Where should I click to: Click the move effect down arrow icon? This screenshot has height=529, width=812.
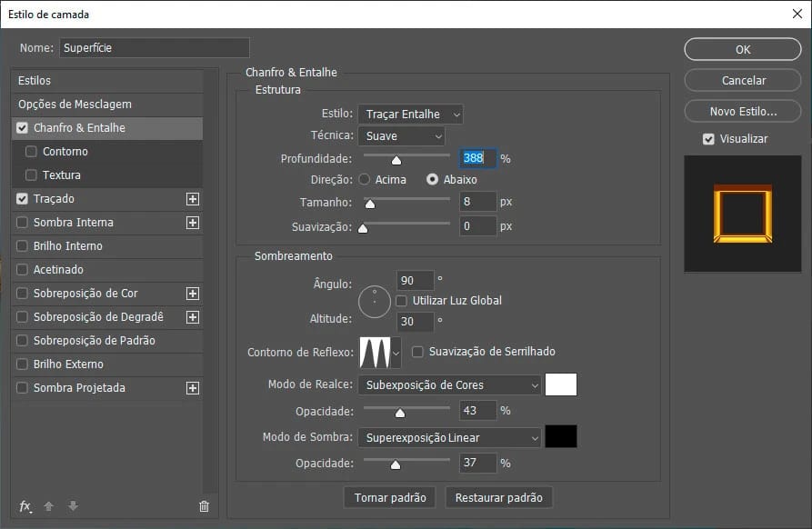click(x=72, y=506)
